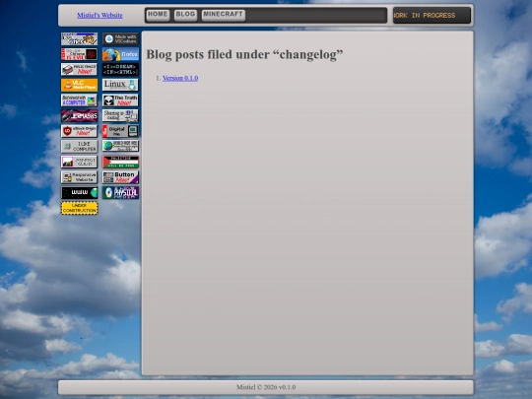The height and width of the screenshot is (399, 532).
Task: Click the Made with VSCodium badge
Action: pos(120,39)
